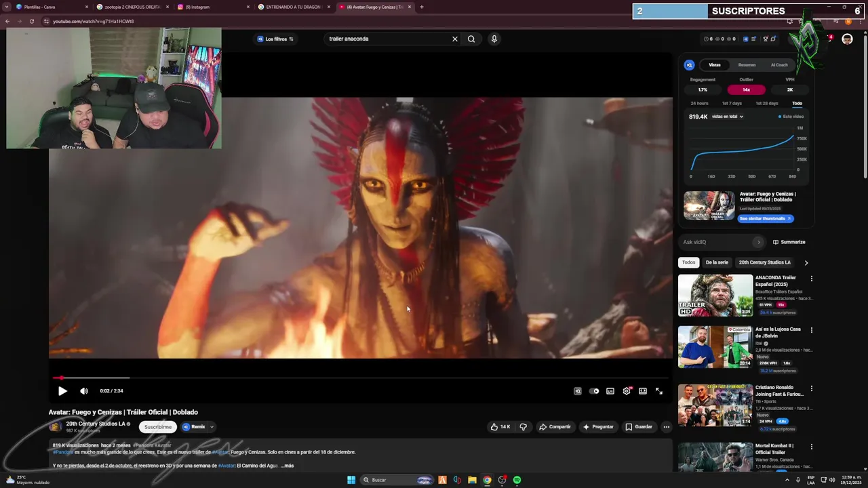The height and width of the screenshot is (488, 868).
Task: Dislike the video with thumbs down
Action: [x=523, y=427]
